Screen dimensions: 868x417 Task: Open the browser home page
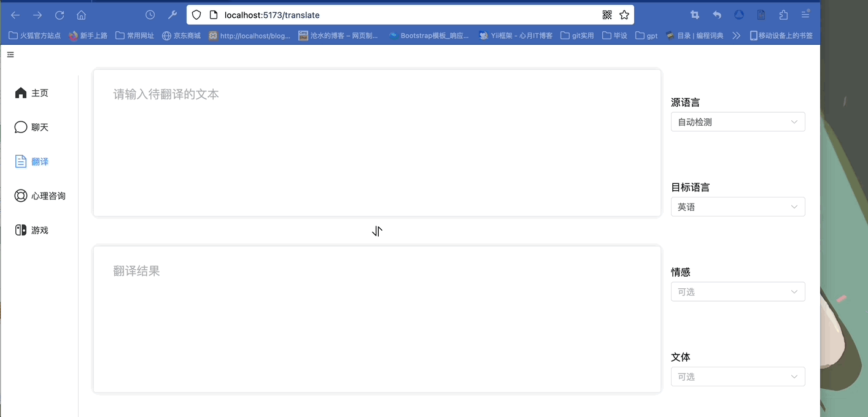[81, 15]
